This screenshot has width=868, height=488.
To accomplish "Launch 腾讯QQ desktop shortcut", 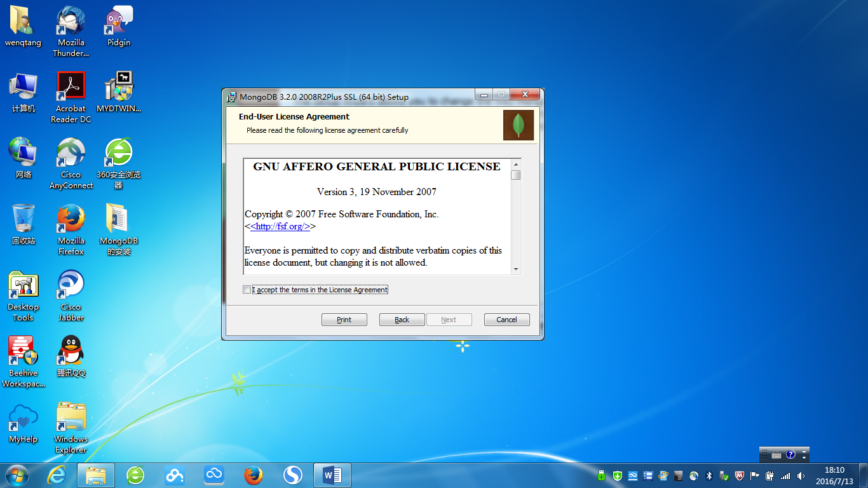I will point(71,357).
